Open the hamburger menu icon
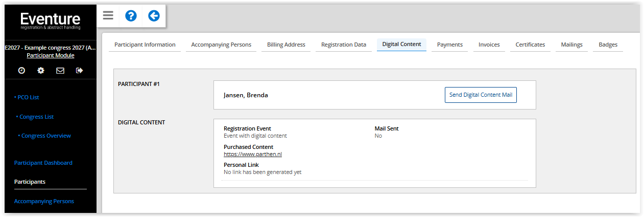The width and height of the screenshot is (644, 217). pos(108,15)
